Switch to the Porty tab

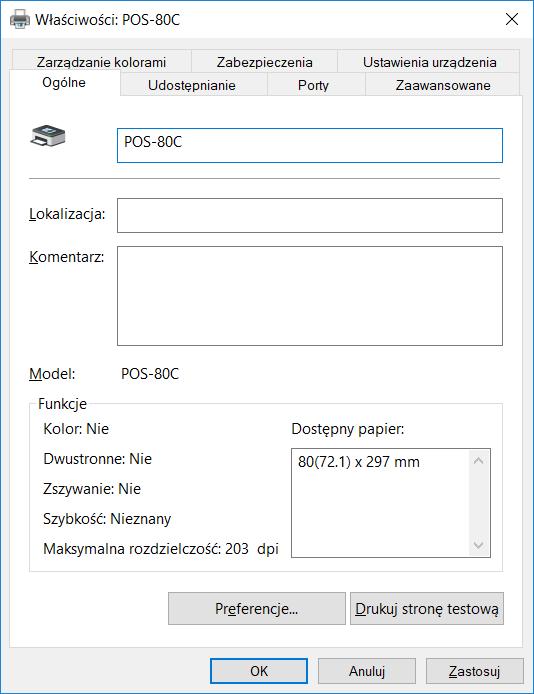(x=315, y=85)
